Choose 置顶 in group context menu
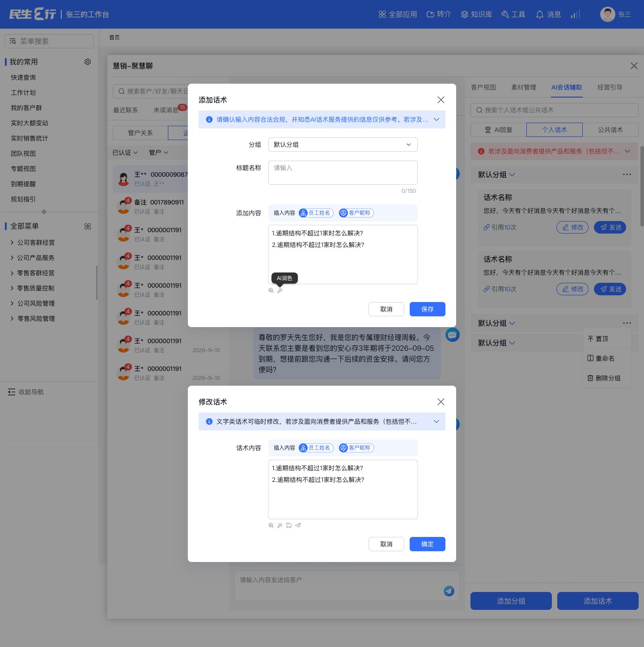This screenshot has height=647, width=644. click(x=607, y=339)
